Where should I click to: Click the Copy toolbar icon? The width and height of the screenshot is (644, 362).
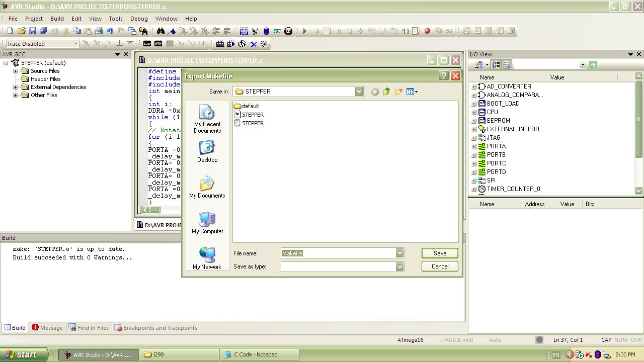point(77,31)
